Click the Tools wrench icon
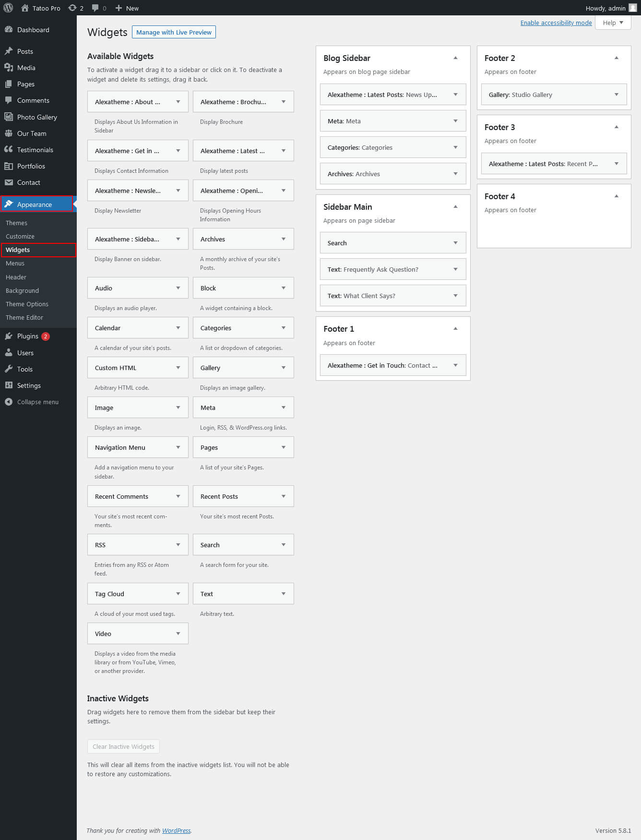The width and height of the screenshot is (641, 840). click(x=9, y=369)
